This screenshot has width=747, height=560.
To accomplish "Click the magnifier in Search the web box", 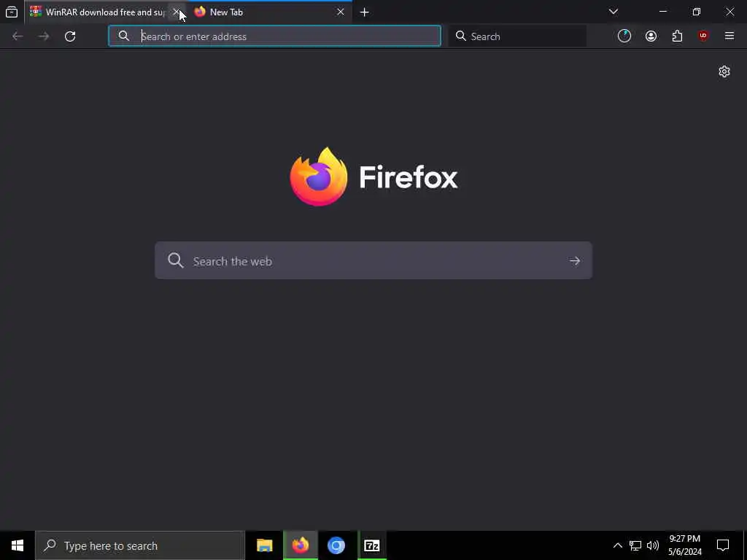I will click(176, 260).
